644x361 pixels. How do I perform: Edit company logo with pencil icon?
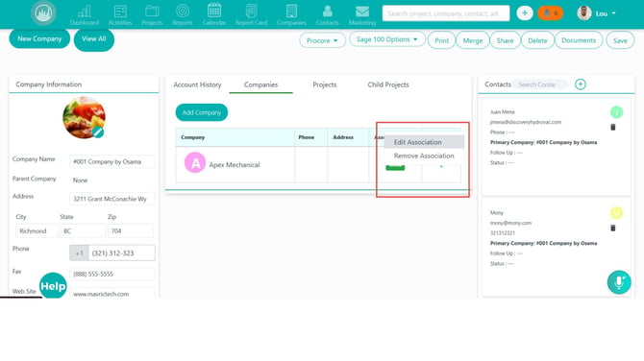point(98,132)
